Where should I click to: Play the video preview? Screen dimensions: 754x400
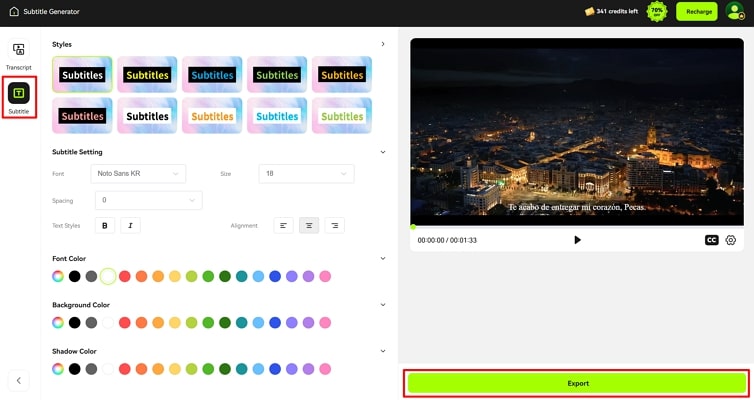[x=577, y=240]
